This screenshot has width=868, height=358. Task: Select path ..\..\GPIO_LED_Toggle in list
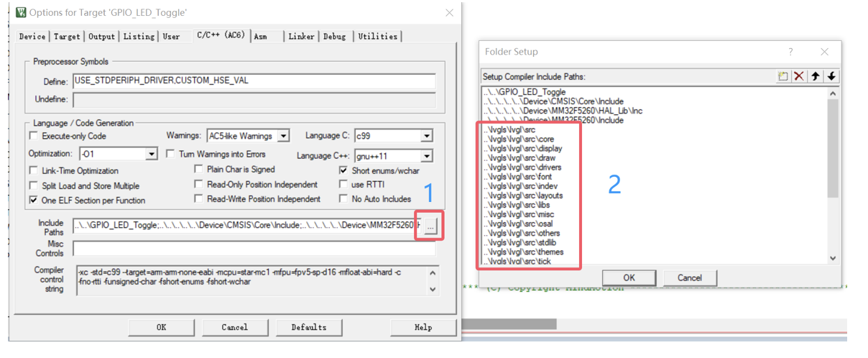tap(525, 92)
